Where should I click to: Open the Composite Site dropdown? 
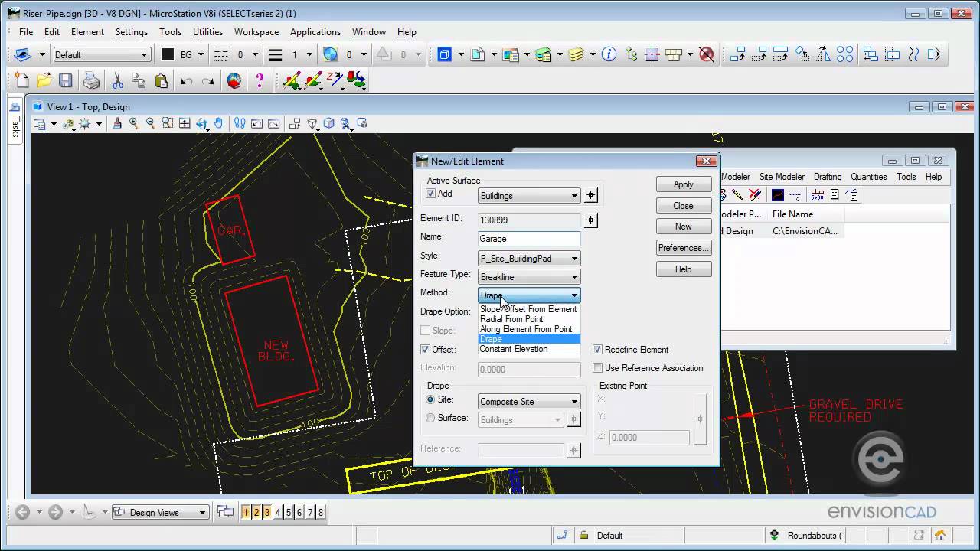click(529, 402)
